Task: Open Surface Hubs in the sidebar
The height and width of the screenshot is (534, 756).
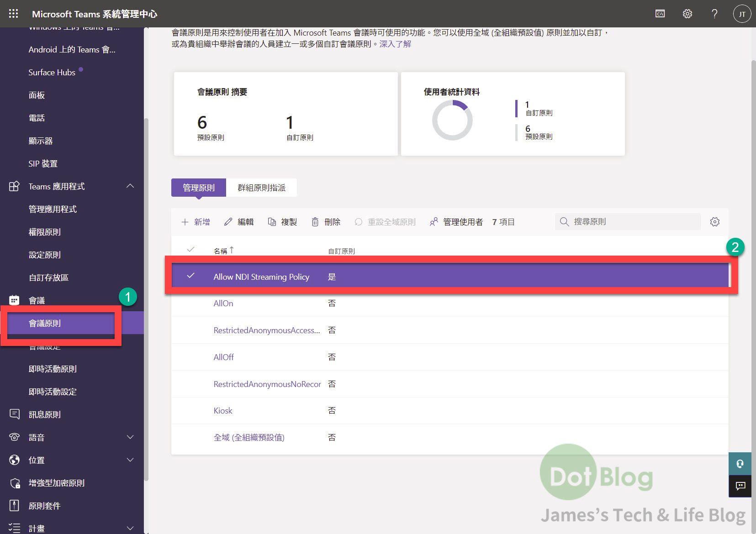Action: [52, 72]
